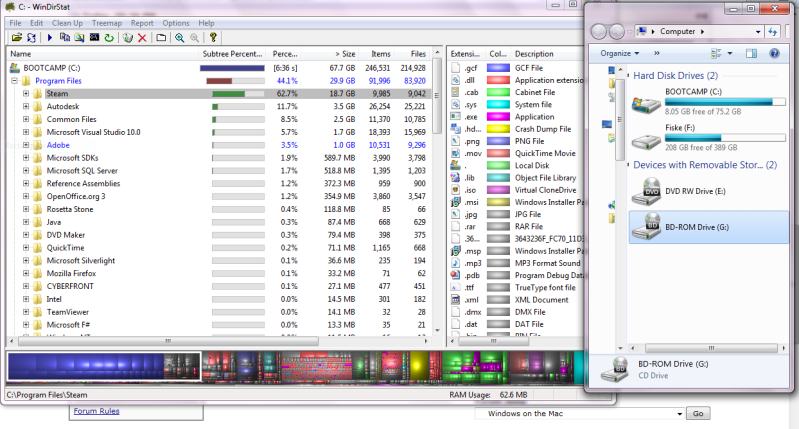Click the blue help icon in Explorer
The width and height of the screenshot is (799, 429).
tap(775, 53)
